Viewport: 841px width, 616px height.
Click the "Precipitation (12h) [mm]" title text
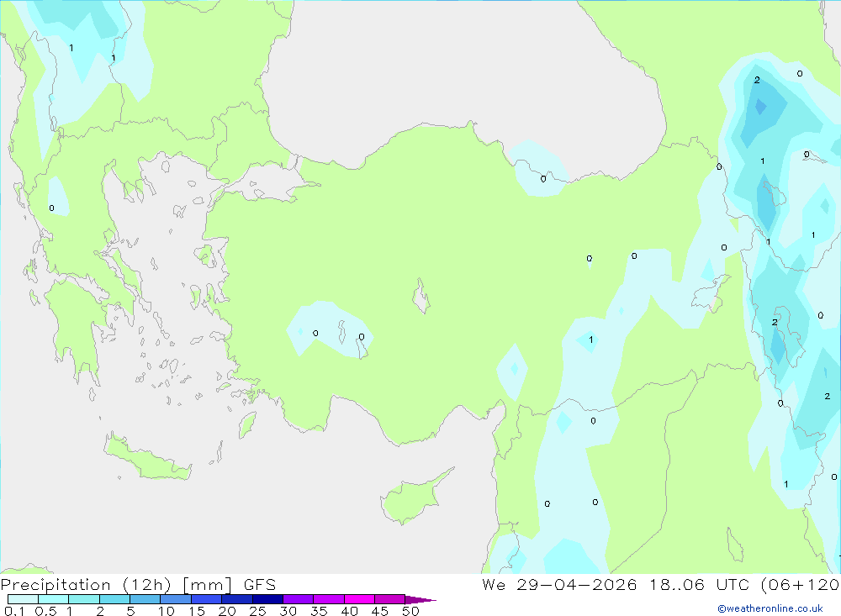[x=116, y=585]
